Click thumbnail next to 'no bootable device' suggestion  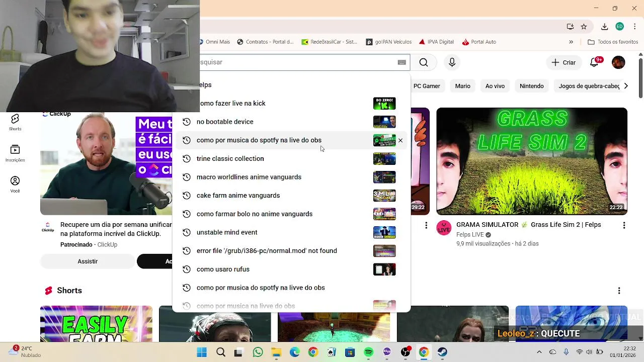click(x=384, y=122)
